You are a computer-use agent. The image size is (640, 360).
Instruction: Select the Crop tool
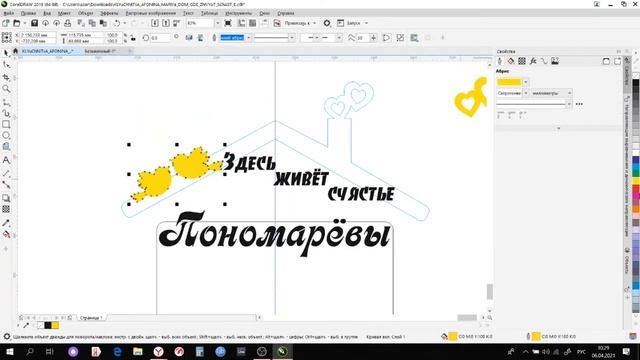pyautogui.click(x=6, y=77)
